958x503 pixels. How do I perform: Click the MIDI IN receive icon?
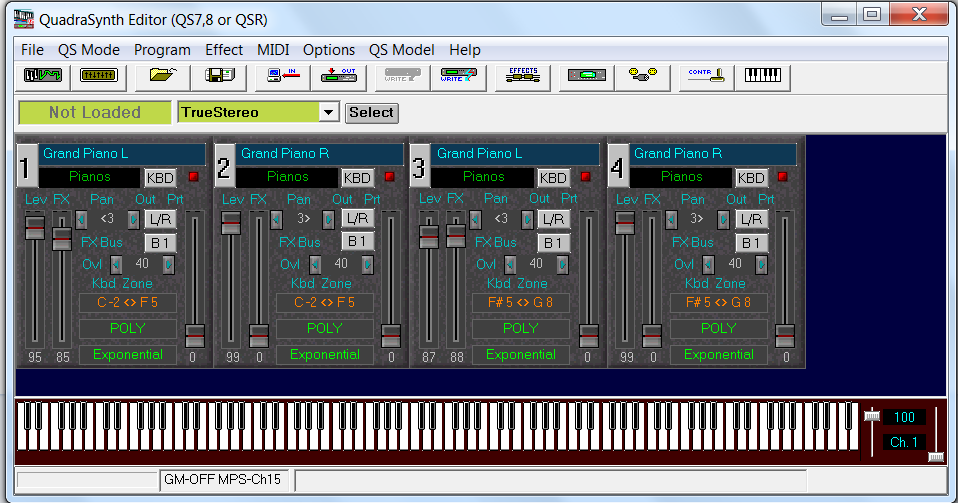(x=284, y=77)
